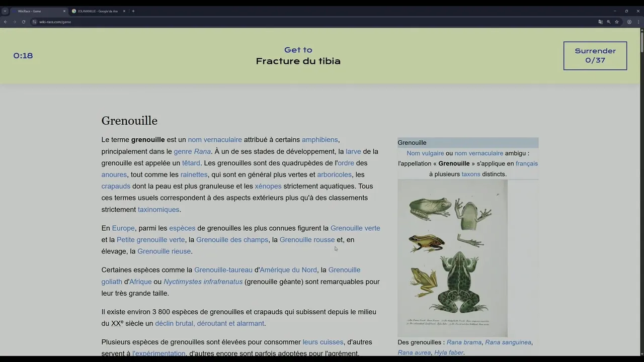Click 'nom vernaculaire' link in the infobox
The width and height of the screenshot is (644, 362).
point(479,153)
